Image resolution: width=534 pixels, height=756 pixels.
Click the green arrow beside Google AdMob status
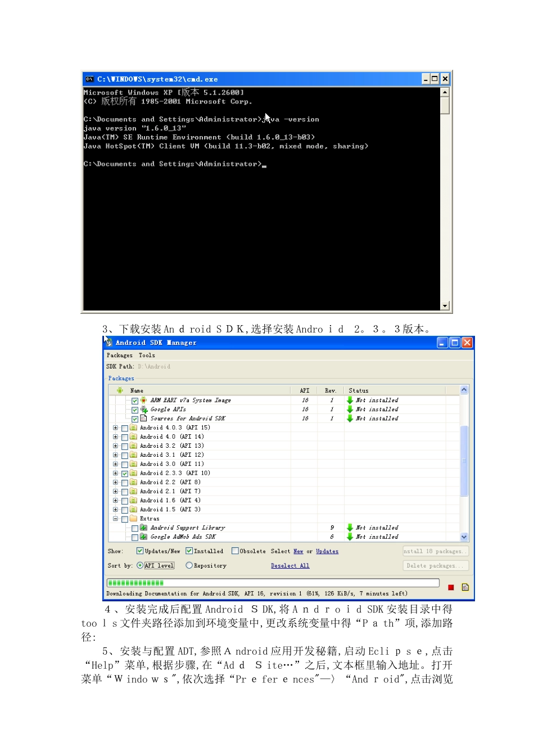[x=350, y=537]
